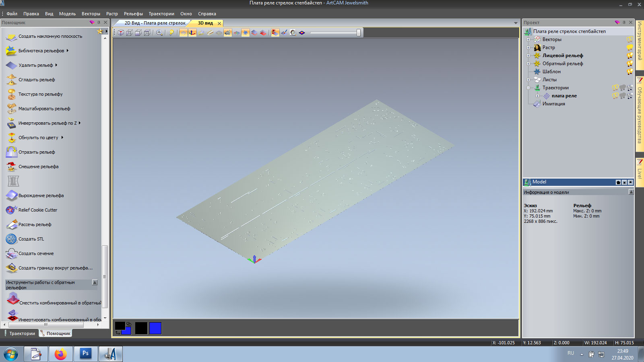The image size is (644, 362).
Task: Click the yellow light bulb toolbar icon
Action: point(171,33)
